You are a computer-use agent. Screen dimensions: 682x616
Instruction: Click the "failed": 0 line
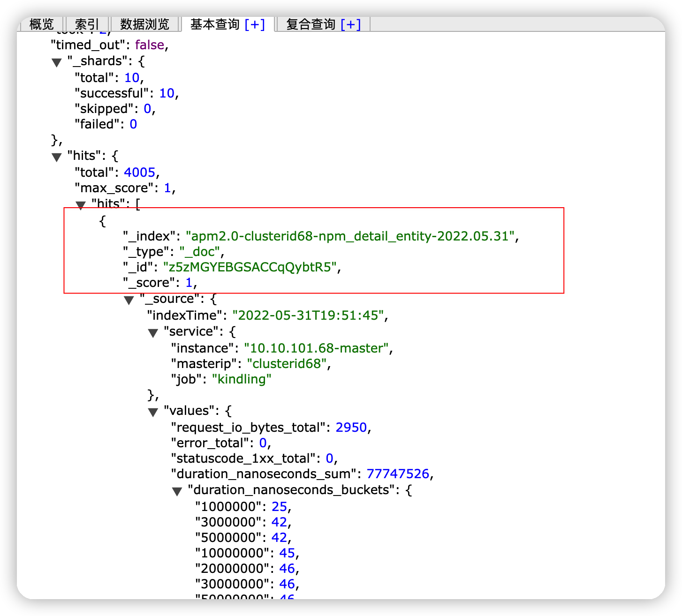point(106,124)
